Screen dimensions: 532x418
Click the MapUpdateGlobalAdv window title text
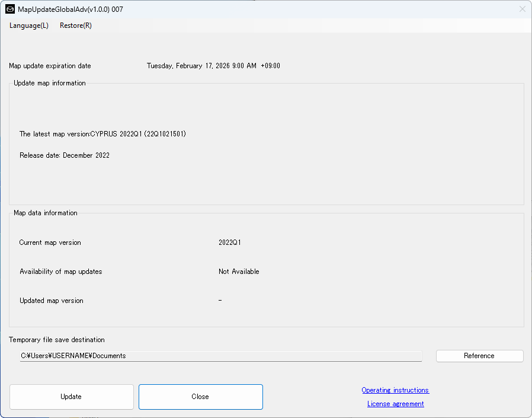71,9
